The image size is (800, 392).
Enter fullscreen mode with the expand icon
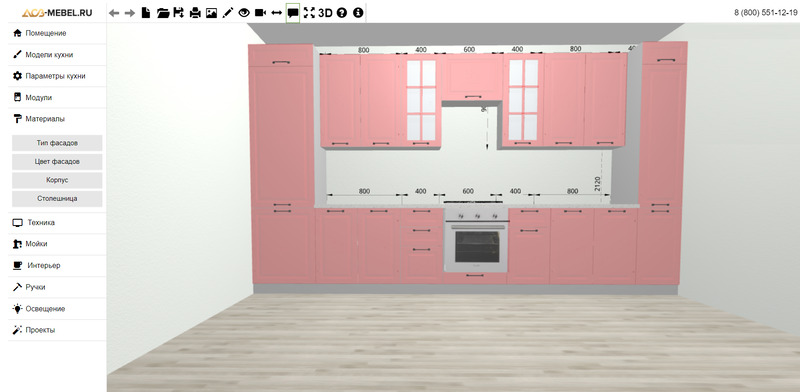coord(309,13)
